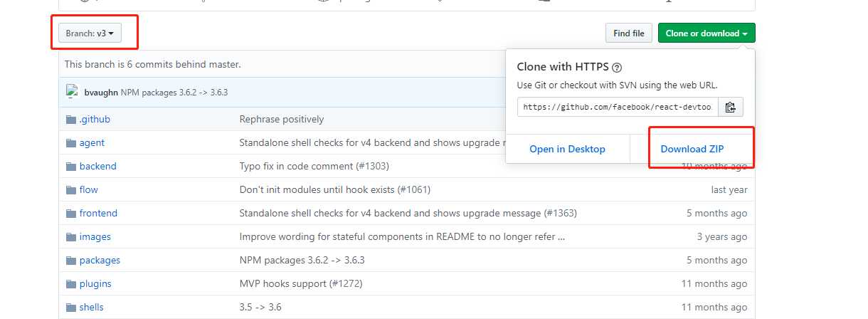
Task: Choose Open in Desktop
Action: pyautogui.click(x=567, y=150)
